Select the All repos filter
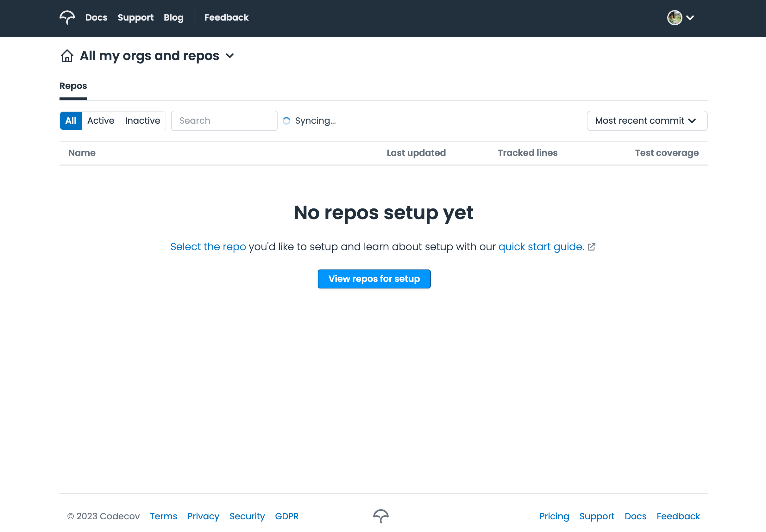The width and height of the screenshot is (766, 532). 71,121
